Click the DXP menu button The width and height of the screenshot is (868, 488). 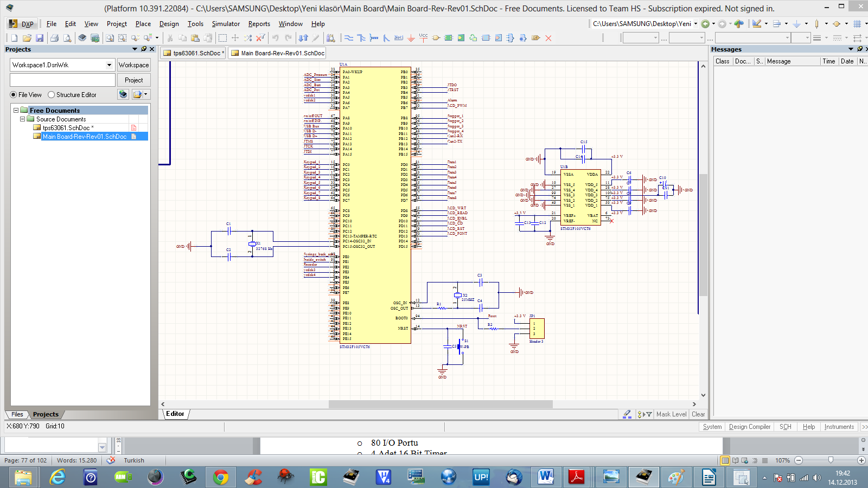point(22,24)
